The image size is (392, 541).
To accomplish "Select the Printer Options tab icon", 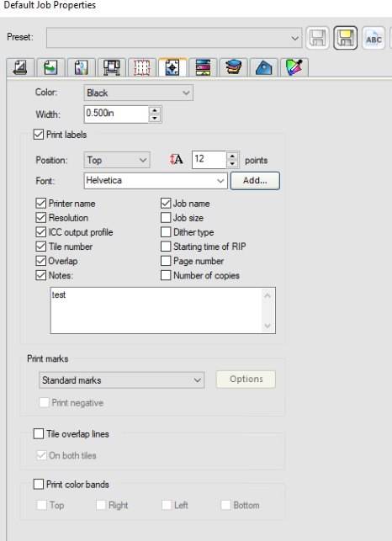I will point(111,67).
